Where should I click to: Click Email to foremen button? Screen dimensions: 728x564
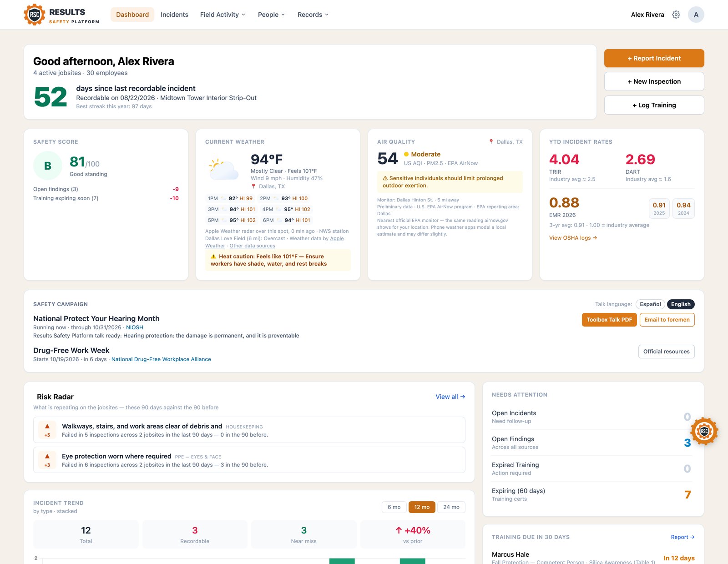point(667,320)
